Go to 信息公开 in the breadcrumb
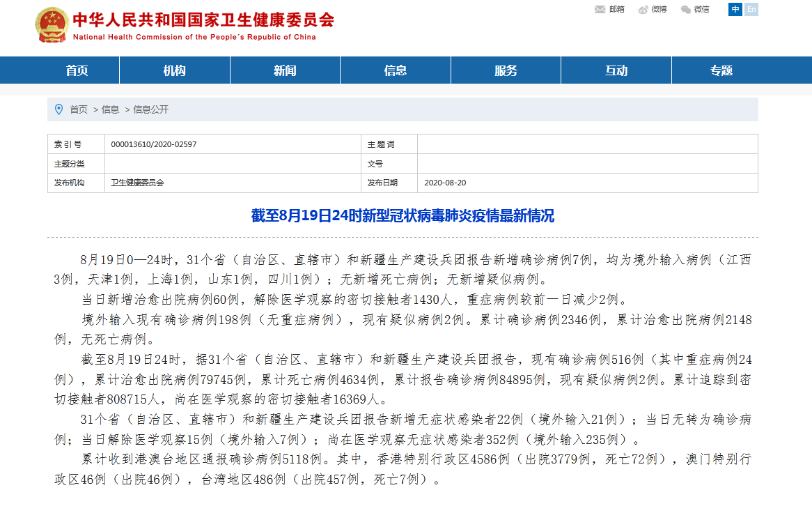The image size is (812, 513). coord(150,109)
